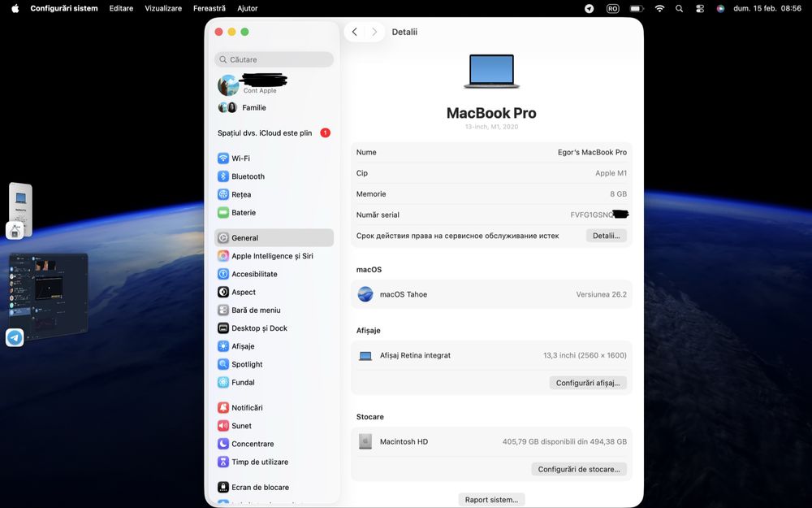Open Baterie settings pane

click(274, 212)
